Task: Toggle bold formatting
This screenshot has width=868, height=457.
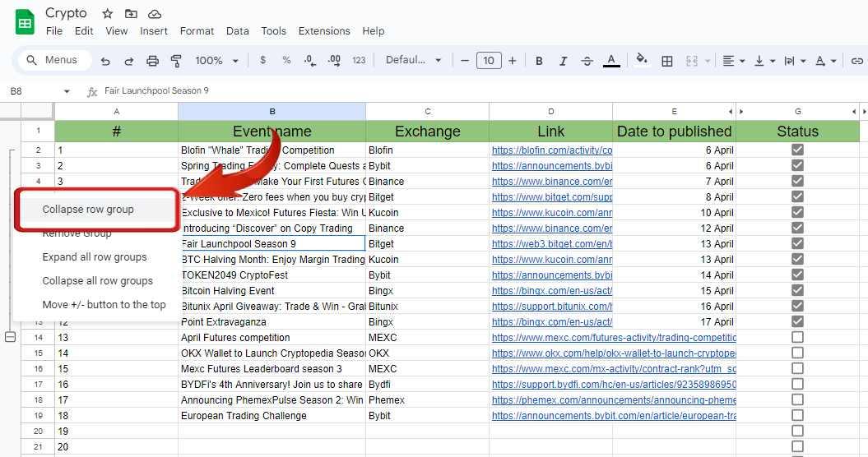Action: click(539, 61)
